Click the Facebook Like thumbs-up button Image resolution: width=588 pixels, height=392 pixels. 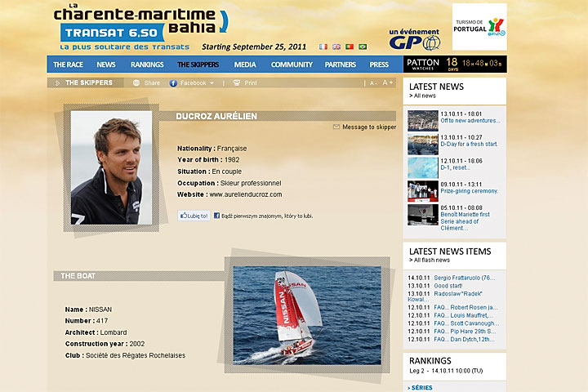[x=194, y=216]
